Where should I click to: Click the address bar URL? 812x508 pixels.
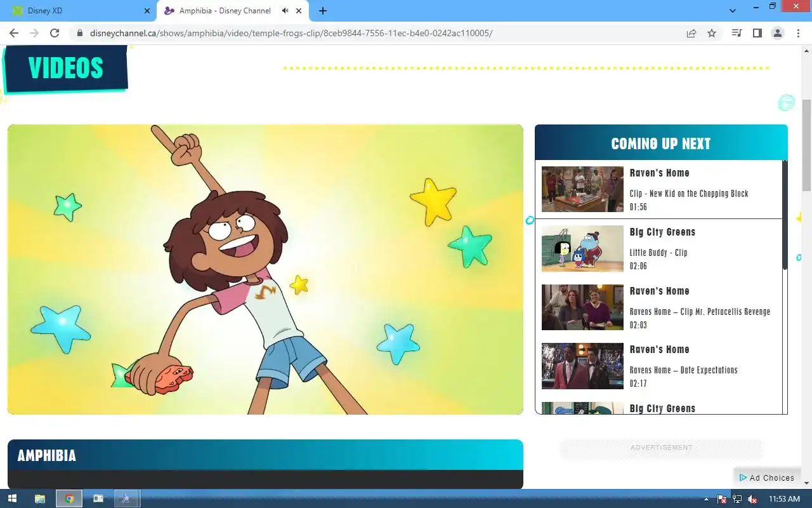click(291, 33)
